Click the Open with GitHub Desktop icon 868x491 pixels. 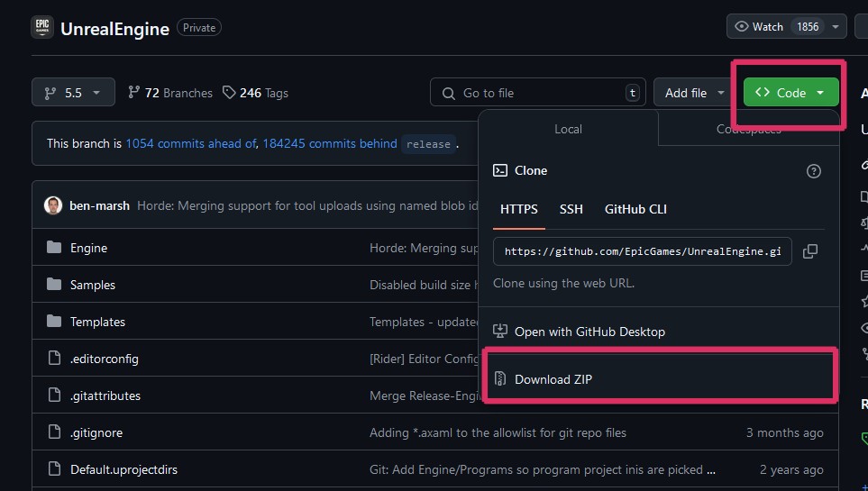[x=500, y=332]
